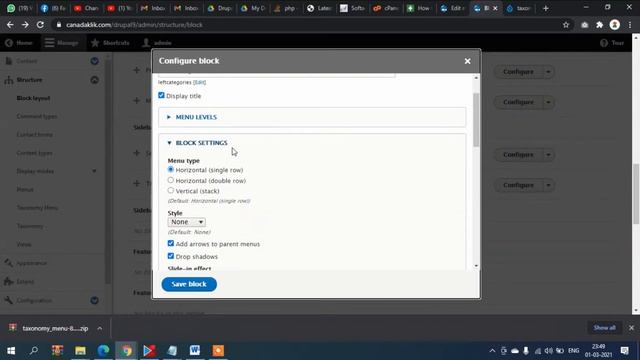This screenshot has height=360, width=640.
Task: Click the site padlock icon in address bar
Action: click(x=59, y=25)
